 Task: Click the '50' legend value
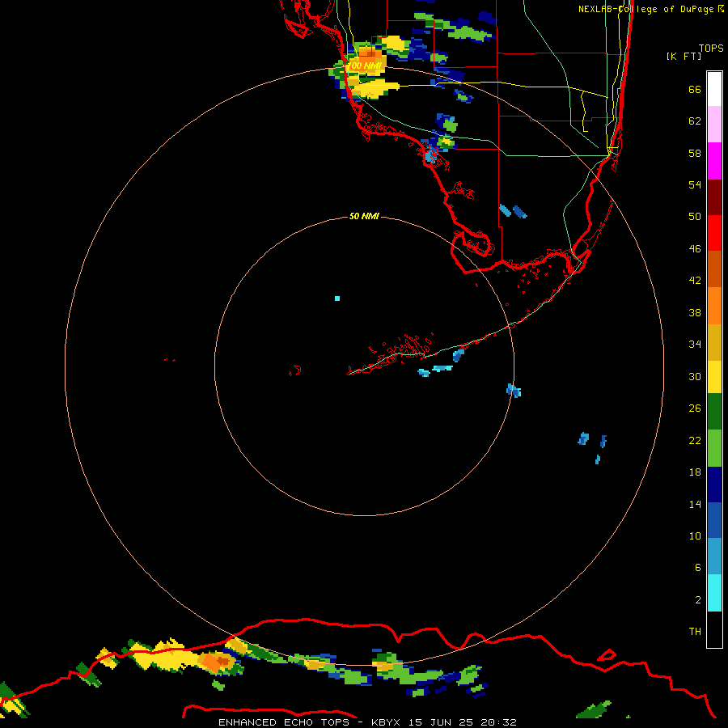[695, 217]
